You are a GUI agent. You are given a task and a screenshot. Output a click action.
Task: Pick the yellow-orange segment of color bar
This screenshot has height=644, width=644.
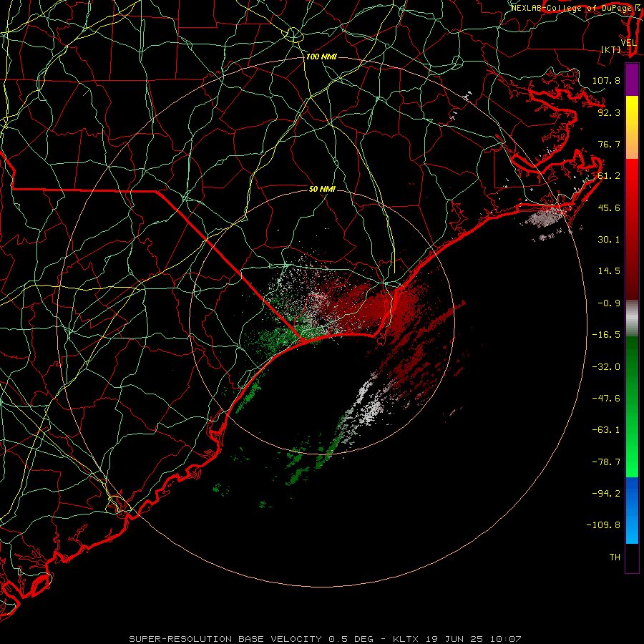(632, 127)
